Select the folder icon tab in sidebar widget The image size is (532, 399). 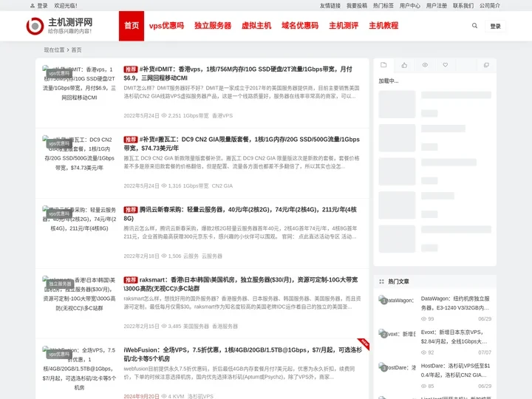[383, 65]
